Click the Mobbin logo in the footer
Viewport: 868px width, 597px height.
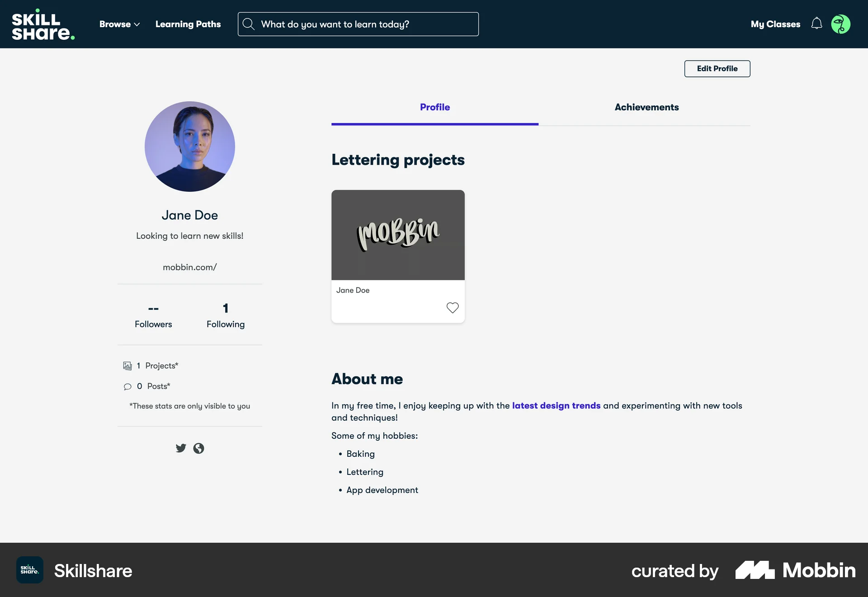[795, 570]
